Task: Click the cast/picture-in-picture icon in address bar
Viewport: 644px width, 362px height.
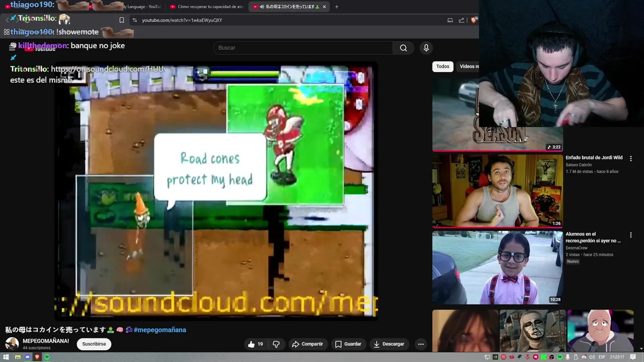Action: tap(450, 20)
